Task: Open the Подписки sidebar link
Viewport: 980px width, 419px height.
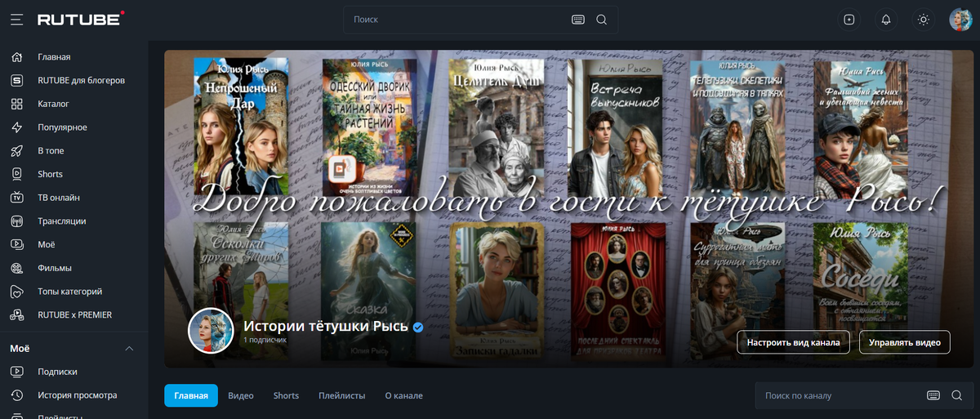Action: 57,372
